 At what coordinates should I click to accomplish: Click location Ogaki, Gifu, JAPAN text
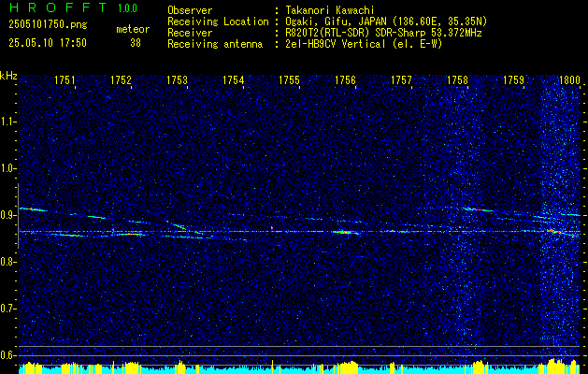coord(386,22)
